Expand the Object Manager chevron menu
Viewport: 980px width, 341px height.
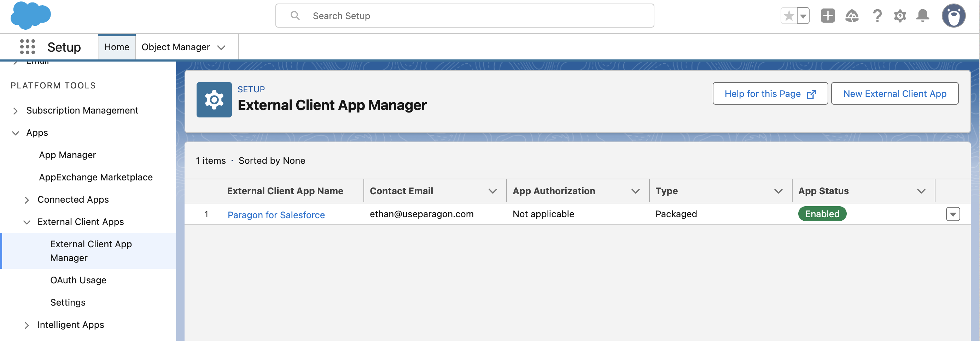pyautogui.click(x=221, y=47)
